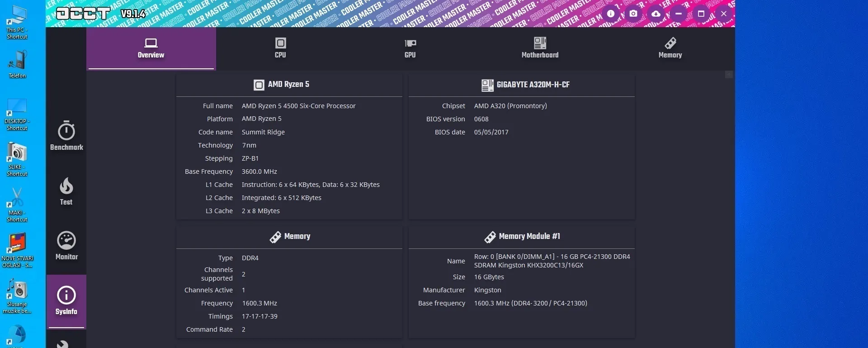
Task: Click the Memory card RAM icon
Action: pyautogui.click(x=275, y=237)
